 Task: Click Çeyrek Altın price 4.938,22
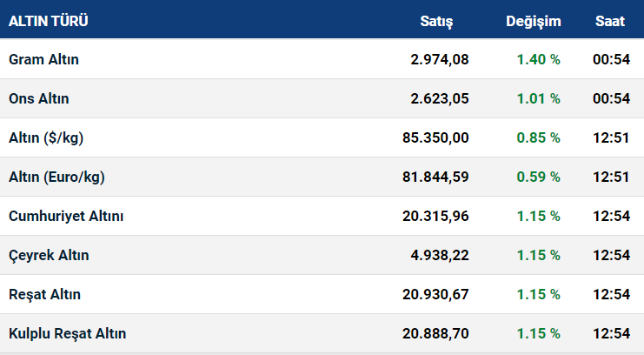point(440,256)
